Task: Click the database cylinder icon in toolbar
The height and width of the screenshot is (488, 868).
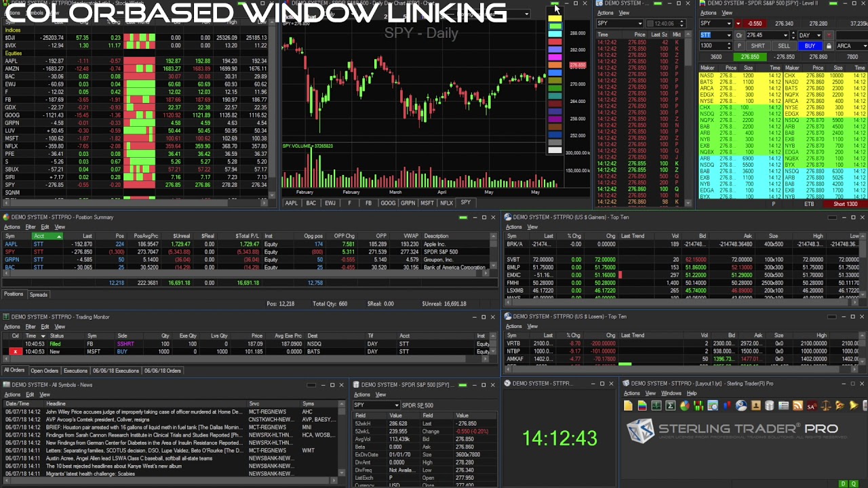Action: coord(769,405)
